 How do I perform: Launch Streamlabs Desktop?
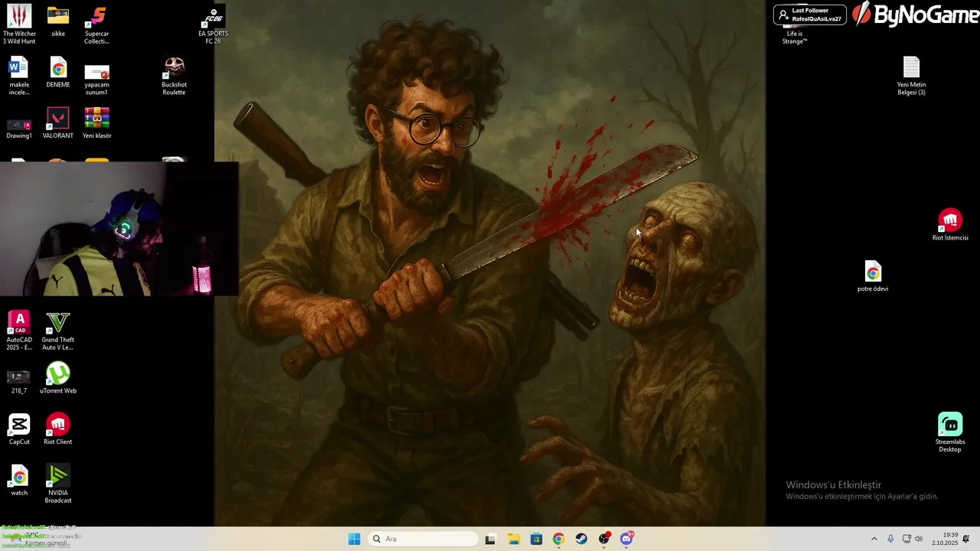tap(950, 433)
